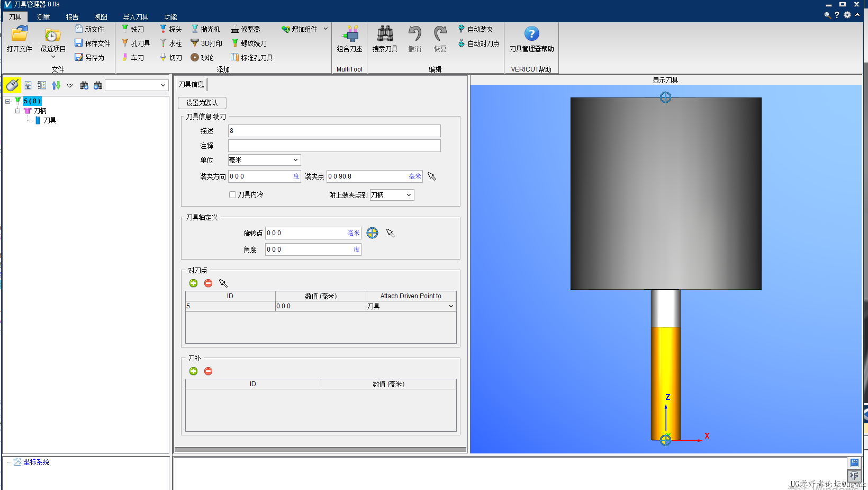Open the 附上装夹点到 刀柄 dropdown
868x490 pixels.
click(392, 195)
